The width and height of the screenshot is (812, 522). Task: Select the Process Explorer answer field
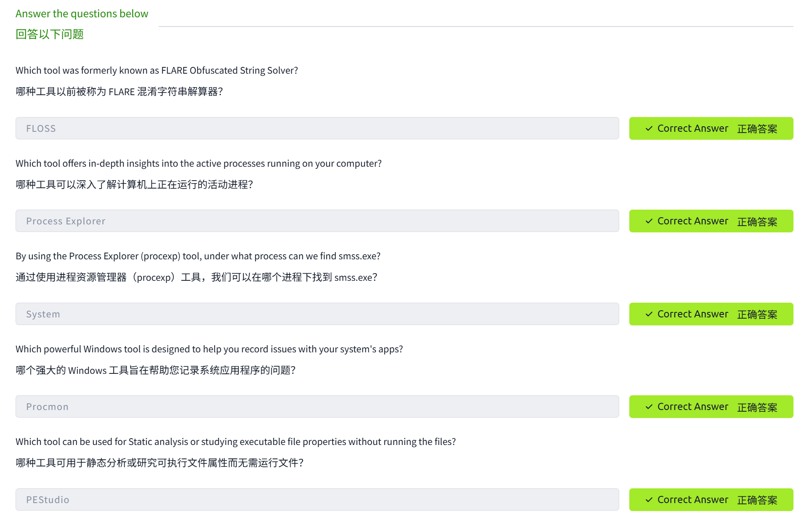317,221
